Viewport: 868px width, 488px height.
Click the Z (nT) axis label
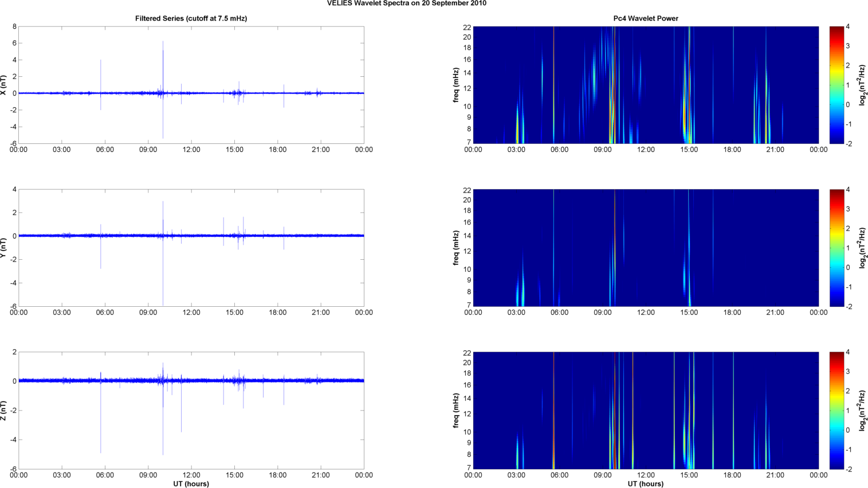(x=3, y=411)
